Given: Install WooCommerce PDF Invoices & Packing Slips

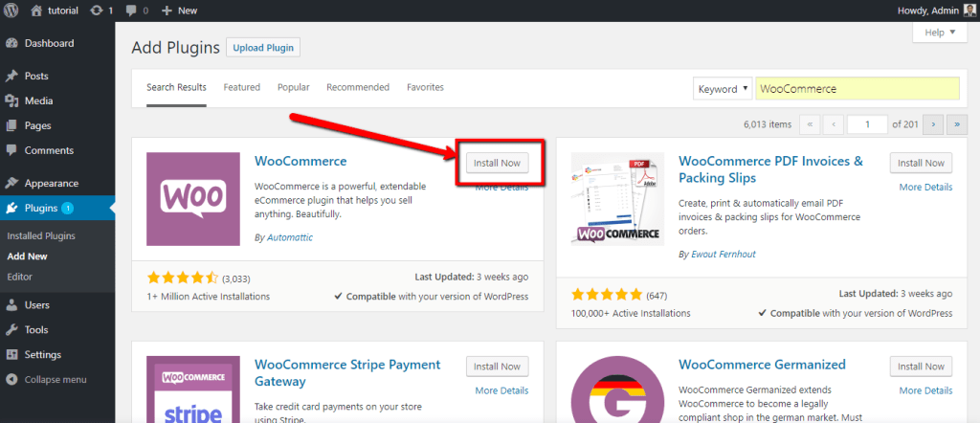Looking at the screenshot, I should 922,163.
